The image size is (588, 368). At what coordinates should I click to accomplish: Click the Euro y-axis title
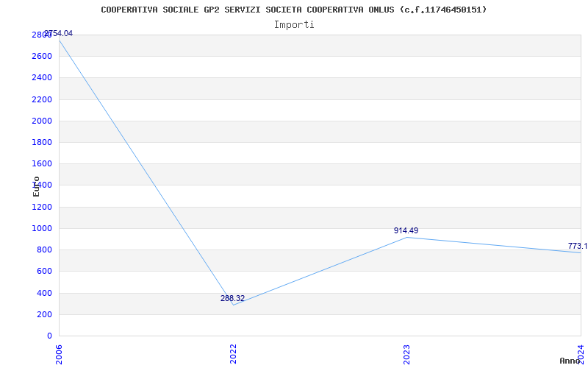click(36, 187)
